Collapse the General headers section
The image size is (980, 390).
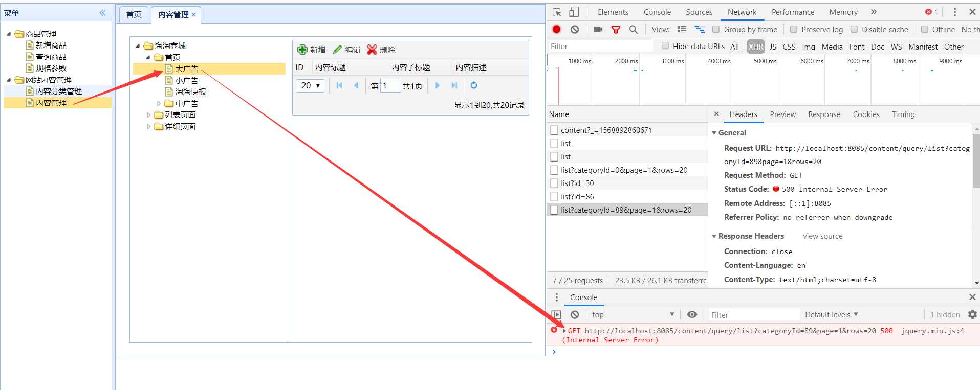714,133
